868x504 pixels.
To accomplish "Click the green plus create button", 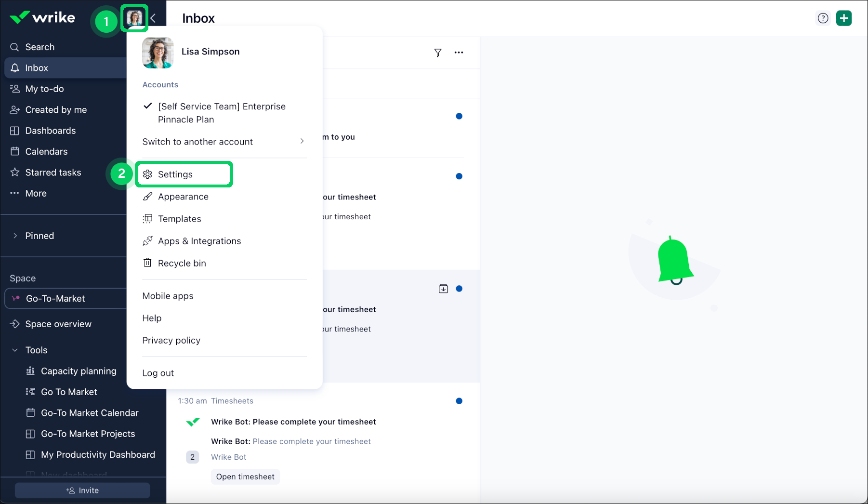I will coord(843,18).
